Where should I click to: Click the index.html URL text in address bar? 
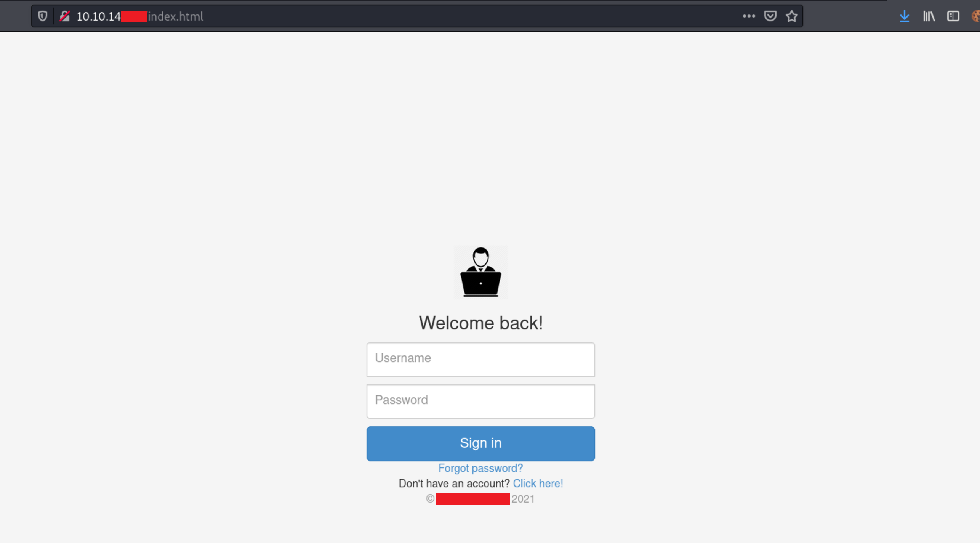click(176, 16)
